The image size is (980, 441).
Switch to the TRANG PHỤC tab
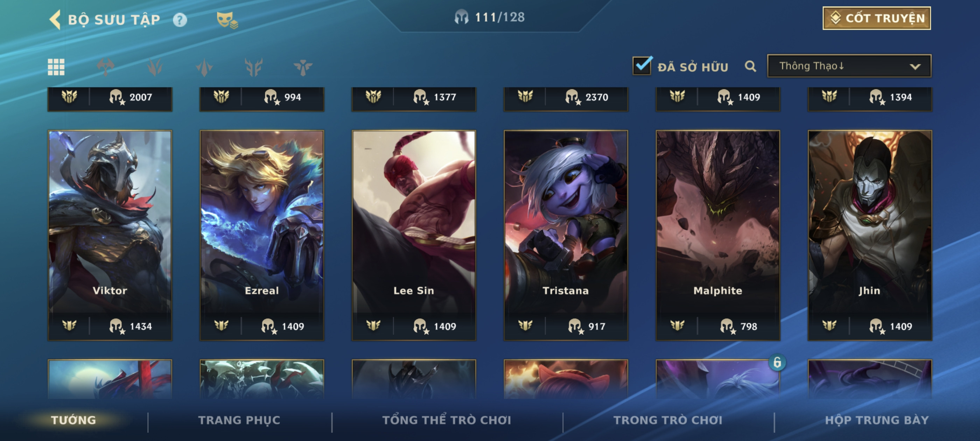click(239, 420)
